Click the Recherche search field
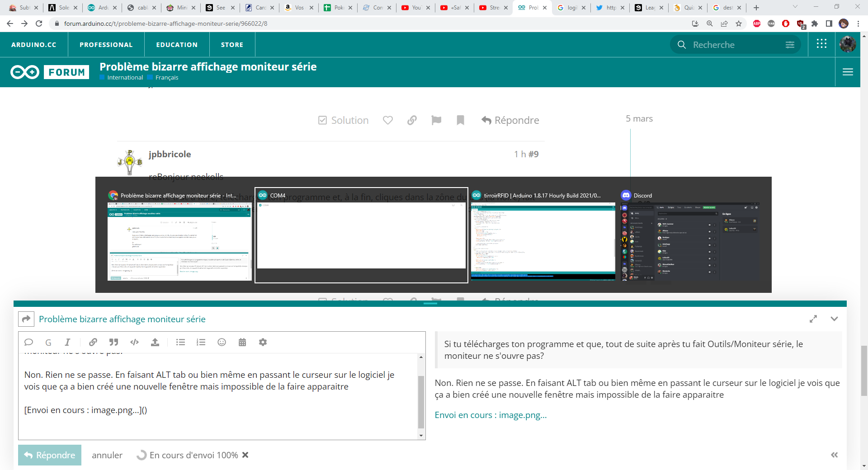The image size is (868, 470). tap(735, 45)
